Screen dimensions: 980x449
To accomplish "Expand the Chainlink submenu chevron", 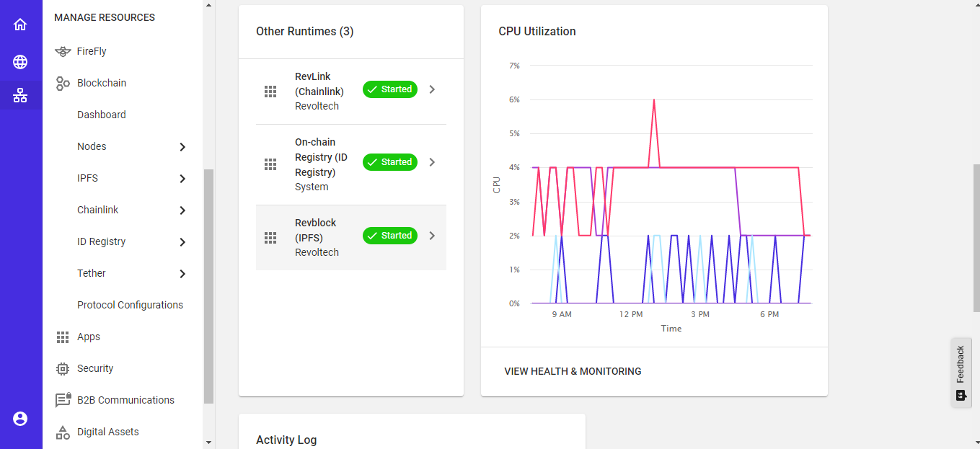I will 182,210.
